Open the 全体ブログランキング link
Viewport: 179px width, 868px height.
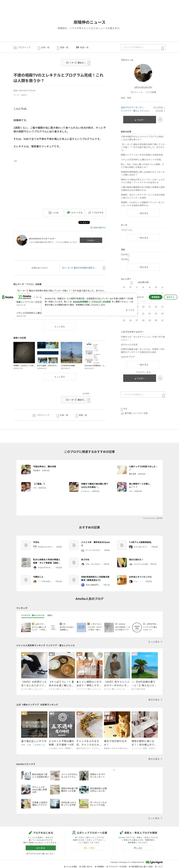(x=132, y=107)
